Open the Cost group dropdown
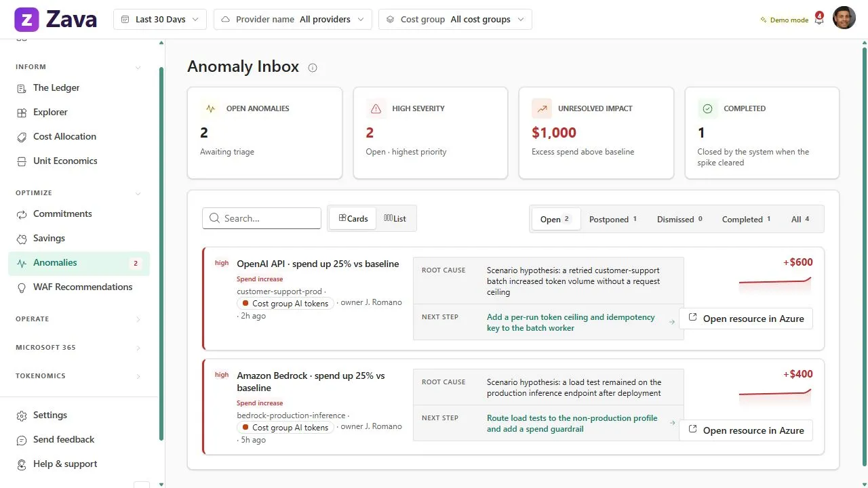This screenshot has width=868, height=488. pyautogui.click(x=455, y=20)
